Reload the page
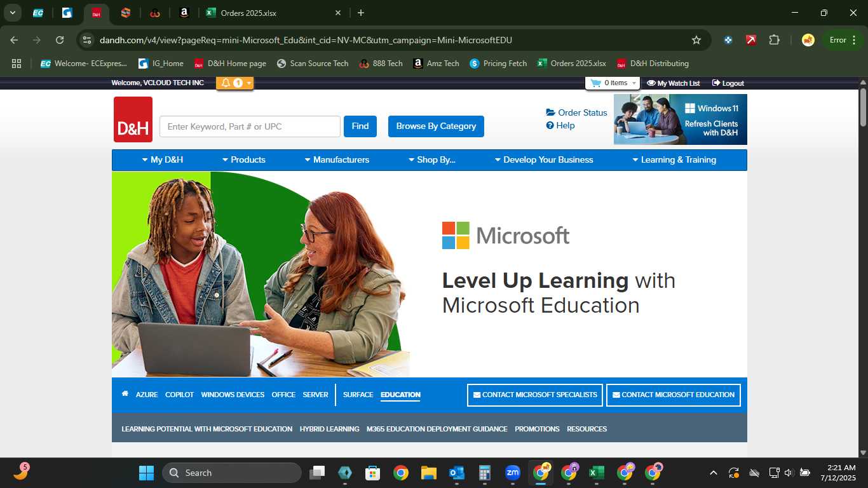This screenshot has height=488, width=868. point(60,40)
